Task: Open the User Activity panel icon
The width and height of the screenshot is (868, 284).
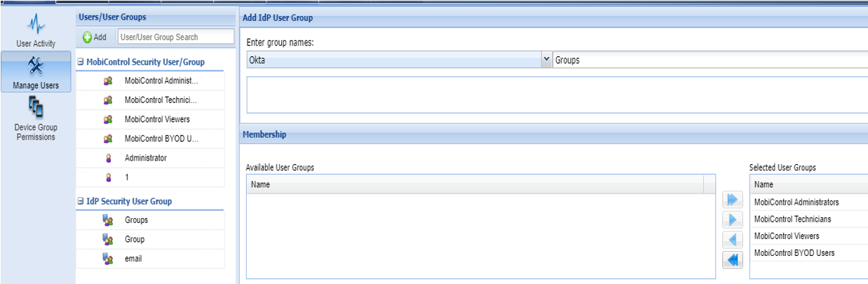Action: 35,25
